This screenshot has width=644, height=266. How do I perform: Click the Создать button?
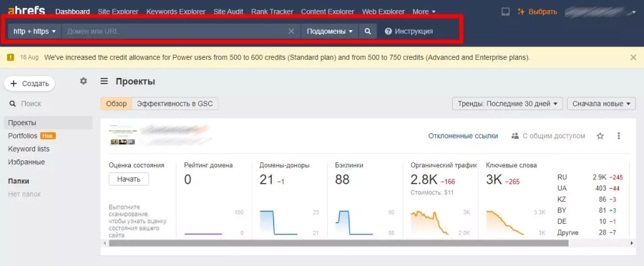(x=30, y=84)
